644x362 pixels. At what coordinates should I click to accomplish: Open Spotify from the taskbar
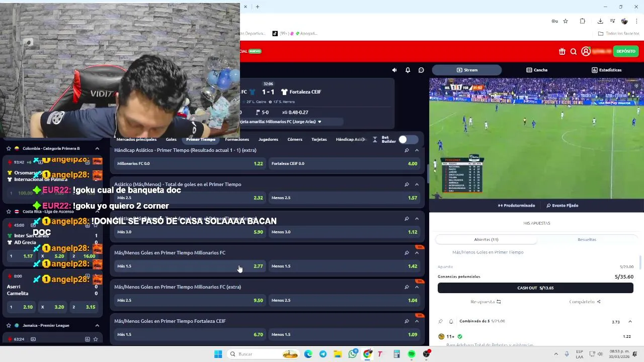412,354
